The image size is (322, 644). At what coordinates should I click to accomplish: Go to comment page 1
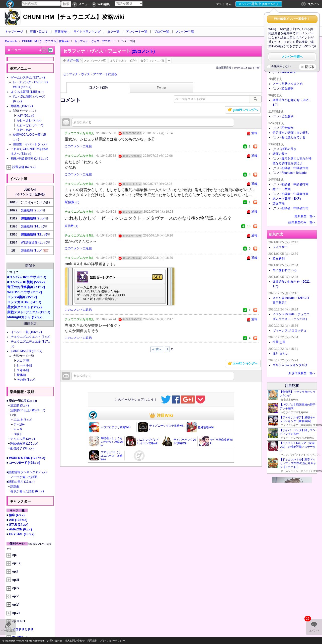(167, 349)
